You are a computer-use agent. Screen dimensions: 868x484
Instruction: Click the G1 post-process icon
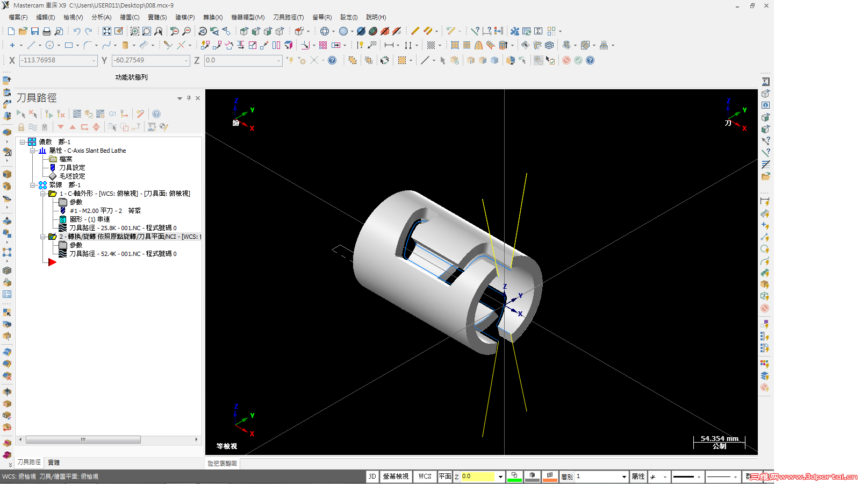(x=112, y=114)
